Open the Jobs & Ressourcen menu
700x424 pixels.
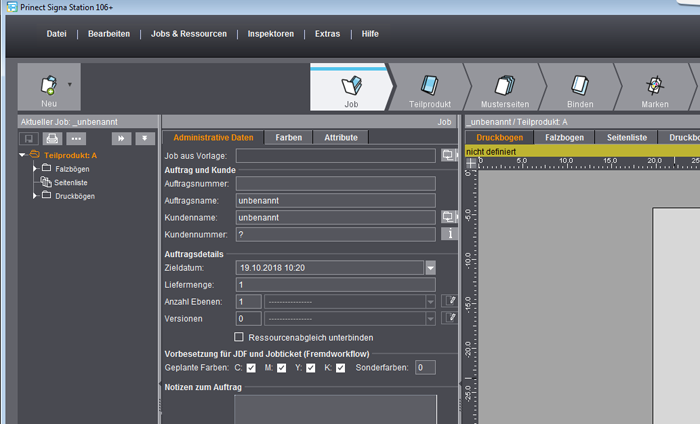pos(189,34)
